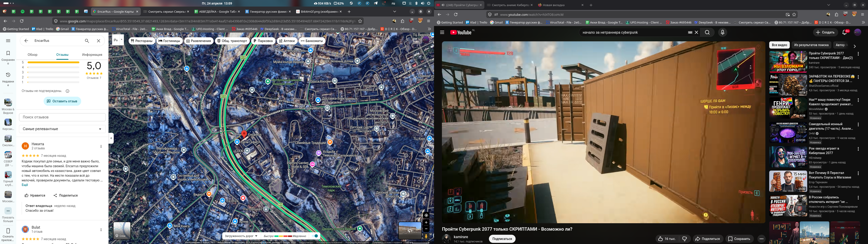
Task: Reload the Google Maps browser window
Action: click(22, 21)
